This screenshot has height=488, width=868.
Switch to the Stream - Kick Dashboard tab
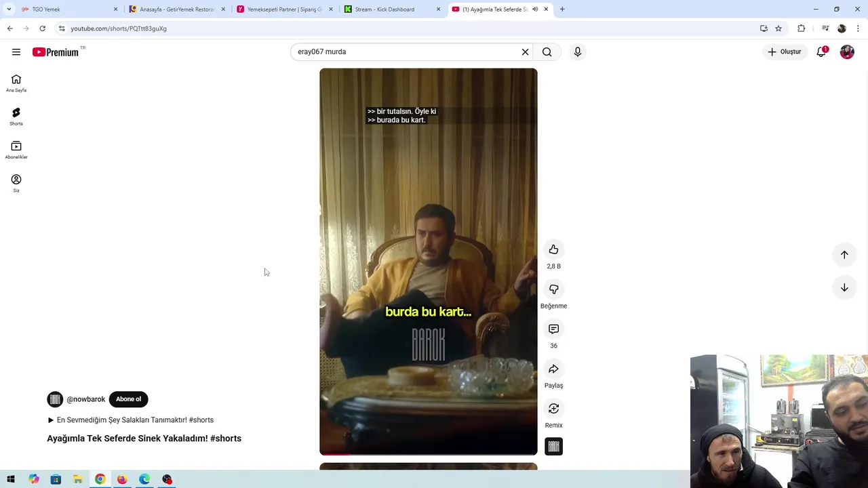coord(392,9)
